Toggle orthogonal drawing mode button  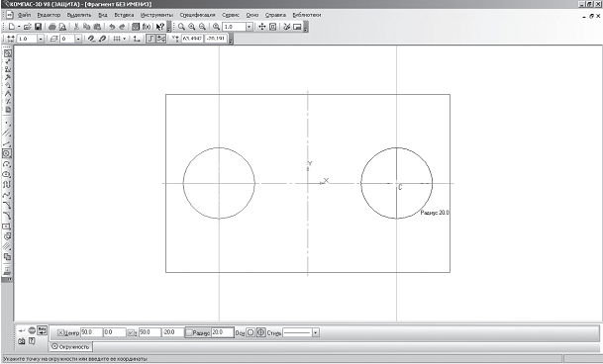click(151, 39)
